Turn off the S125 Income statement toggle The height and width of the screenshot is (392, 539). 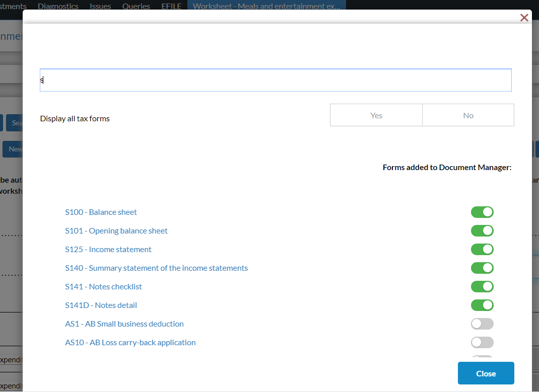[482, 250]
